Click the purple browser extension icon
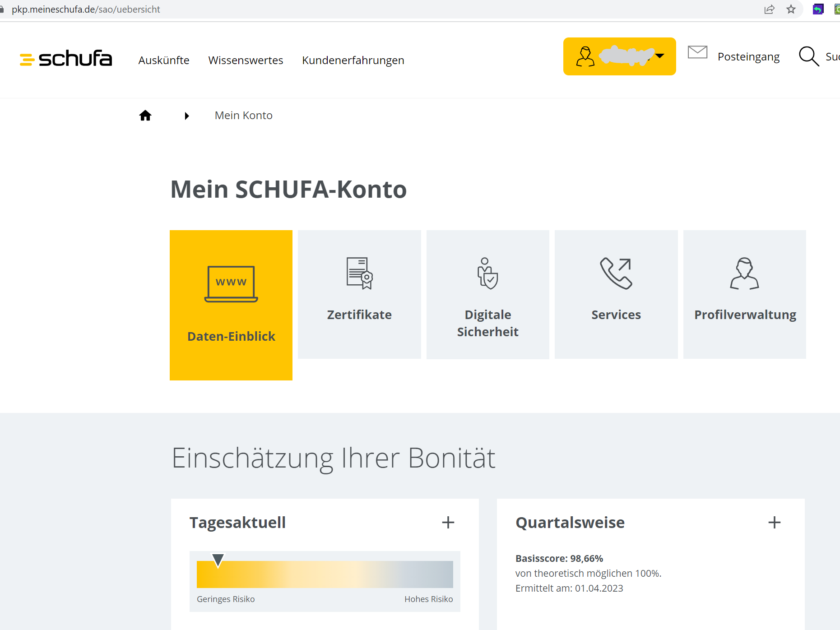Image resolution: width=840 pixels, height=630 pixels. [818, 9]
